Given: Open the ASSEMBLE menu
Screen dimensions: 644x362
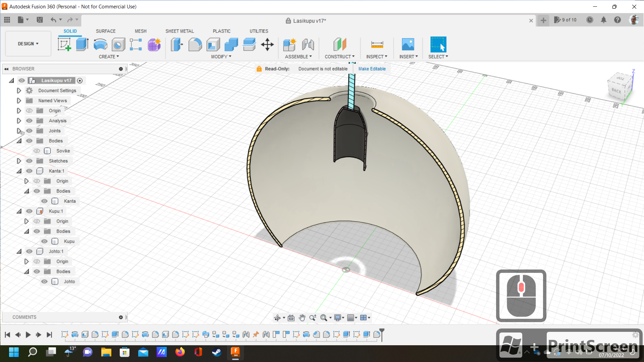Looking at the screenshot, I should (298, 57).
